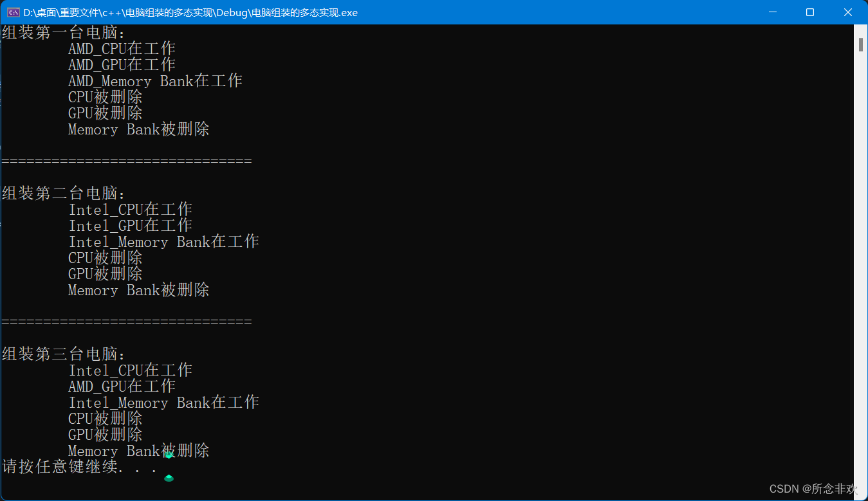The height and width of the screenshot is (501, 868).
Task: Click the vertical scrollbar thumb
Action: tap(861, 44)
